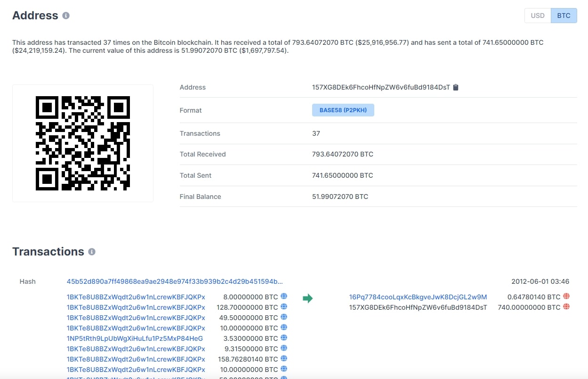This screenshot has width=588, height=379.
Task: Click globe icon next to 128.70000000 BTC
Action: pyautogui.click(x=284, y=307)
